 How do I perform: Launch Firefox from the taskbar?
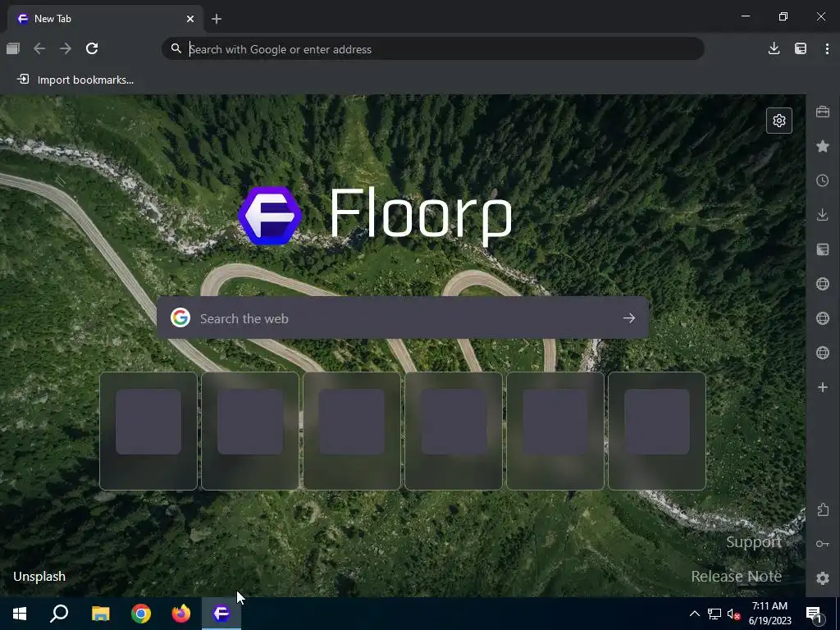click(x=181, y=614)
